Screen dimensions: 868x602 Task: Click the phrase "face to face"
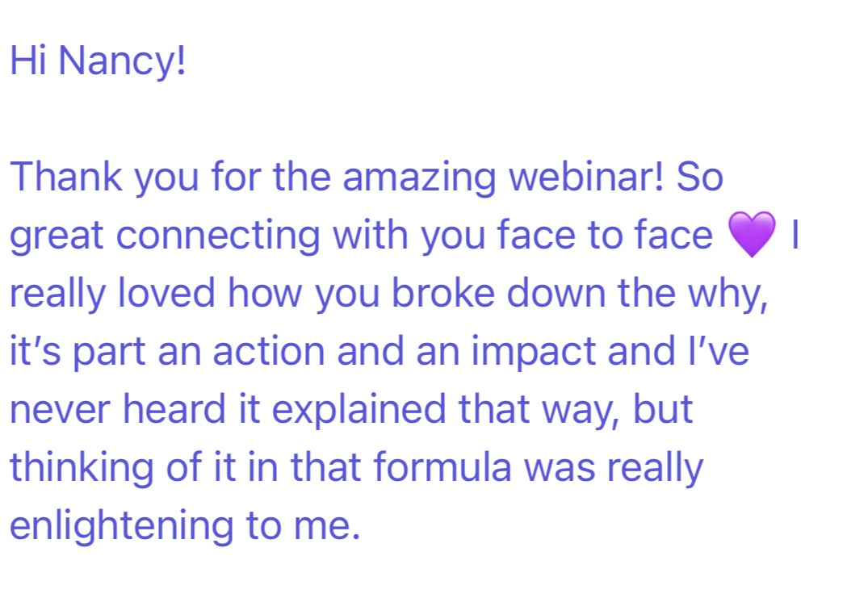pyautogui.click(x=605, y=234)
